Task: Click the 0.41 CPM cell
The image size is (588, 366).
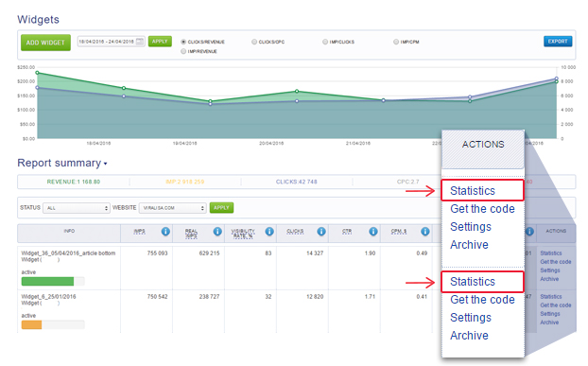Action: 422,297
